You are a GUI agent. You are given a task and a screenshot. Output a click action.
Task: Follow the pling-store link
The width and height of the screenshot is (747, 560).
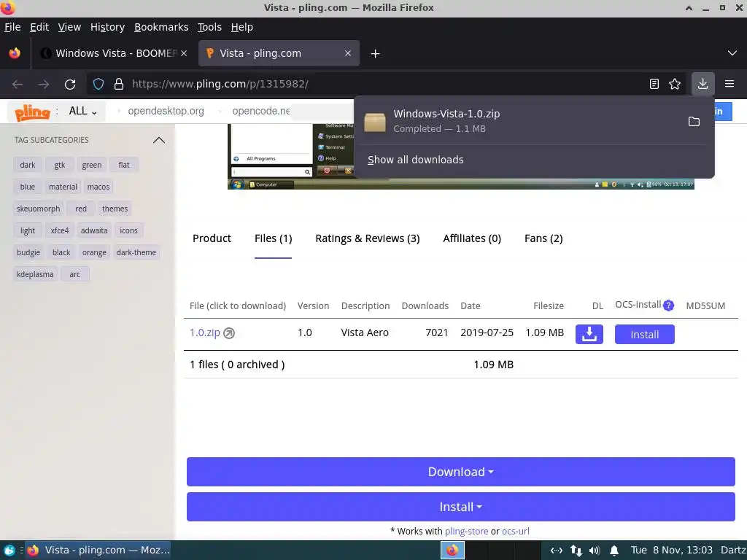coord(466,532)
